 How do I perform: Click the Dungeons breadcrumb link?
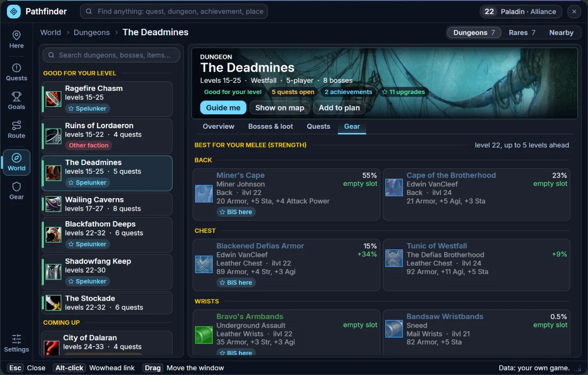(91, 33)
